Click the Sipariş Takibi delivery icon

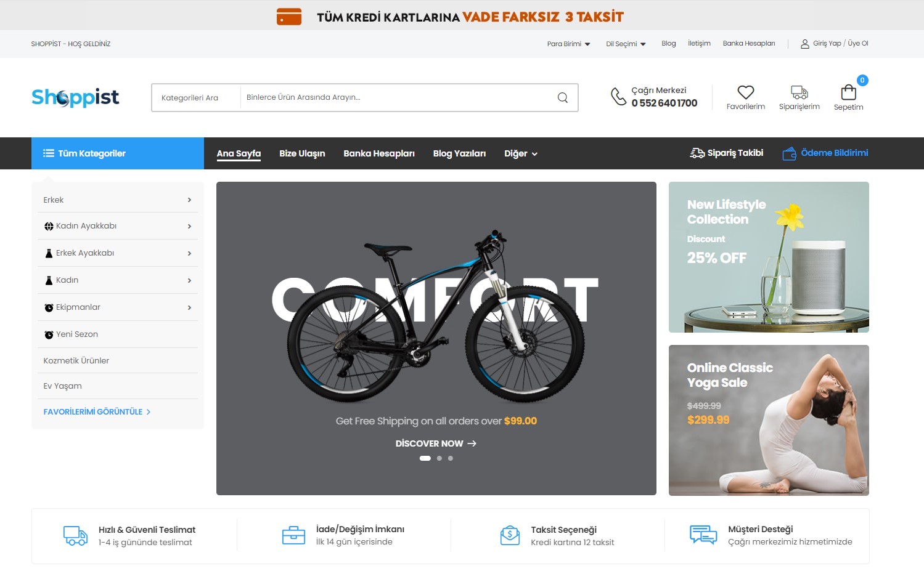point(697,153)
